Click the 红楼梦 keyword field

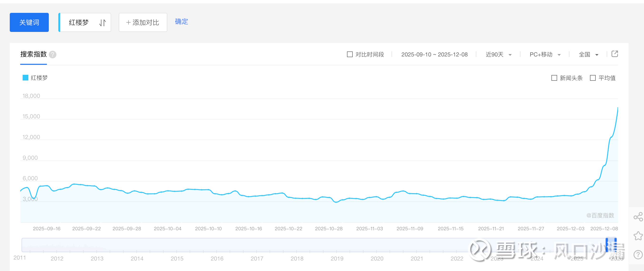click(x=79, y=23)
